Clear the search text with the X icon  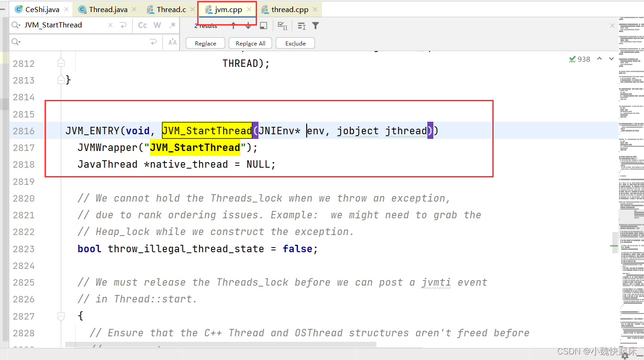click(x=110, y=25)
